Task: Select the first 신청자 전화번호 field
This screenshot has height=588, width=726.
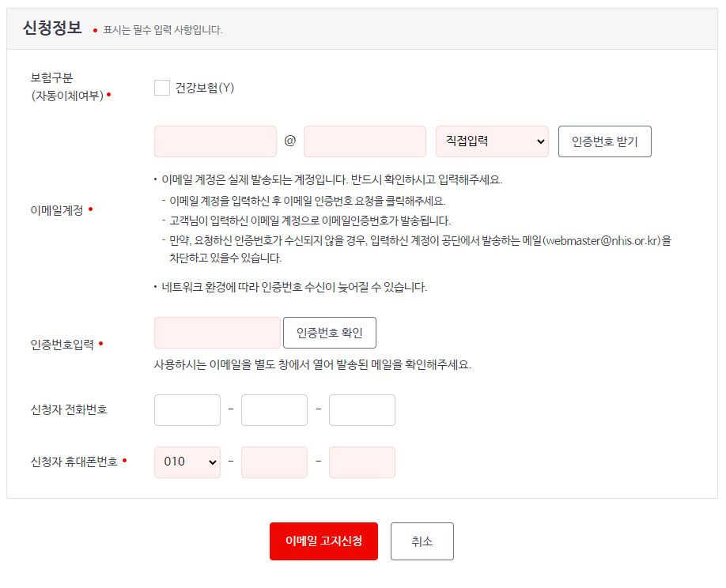Action: pyautogui.click(x=187, y=409)
